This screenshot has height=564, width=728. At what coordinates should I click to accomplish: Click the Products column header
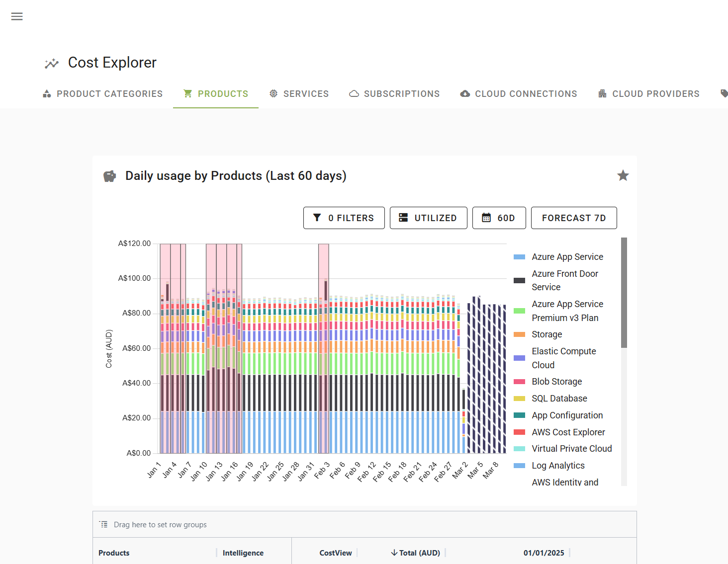114,553
